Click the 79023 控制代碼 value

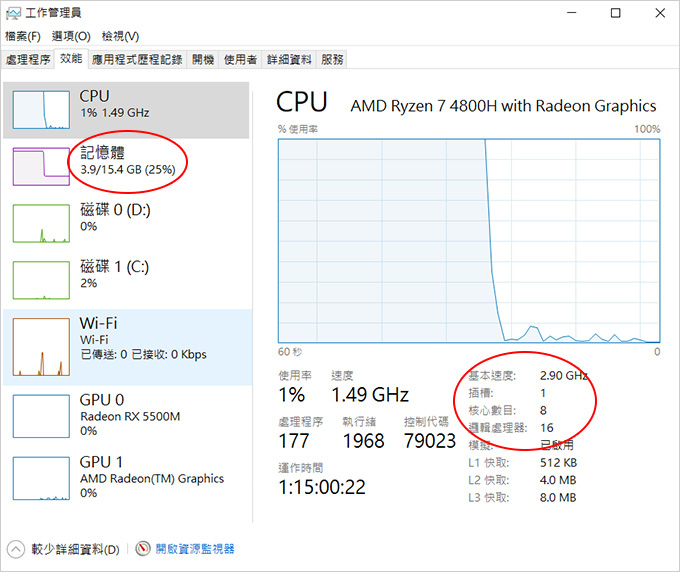[x=430, y=441]
